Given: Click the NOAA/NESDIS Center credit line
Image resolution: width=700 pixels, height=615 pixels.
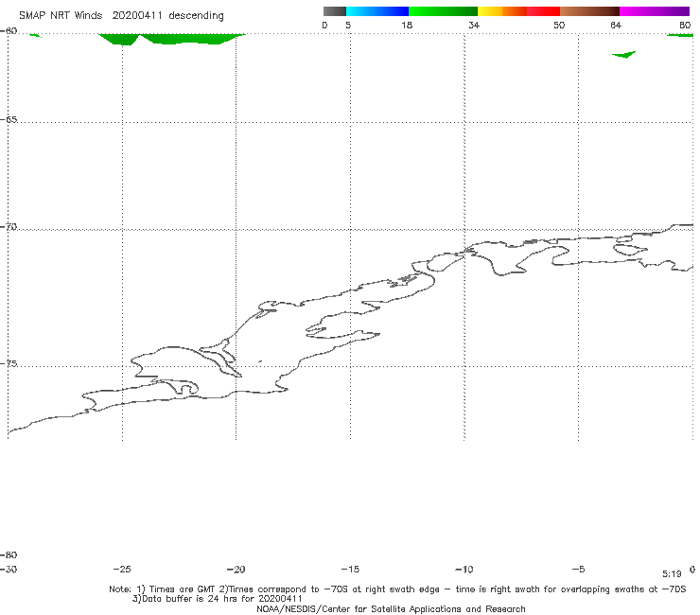Looking at the screenshot, I should (x=391, y=608).
